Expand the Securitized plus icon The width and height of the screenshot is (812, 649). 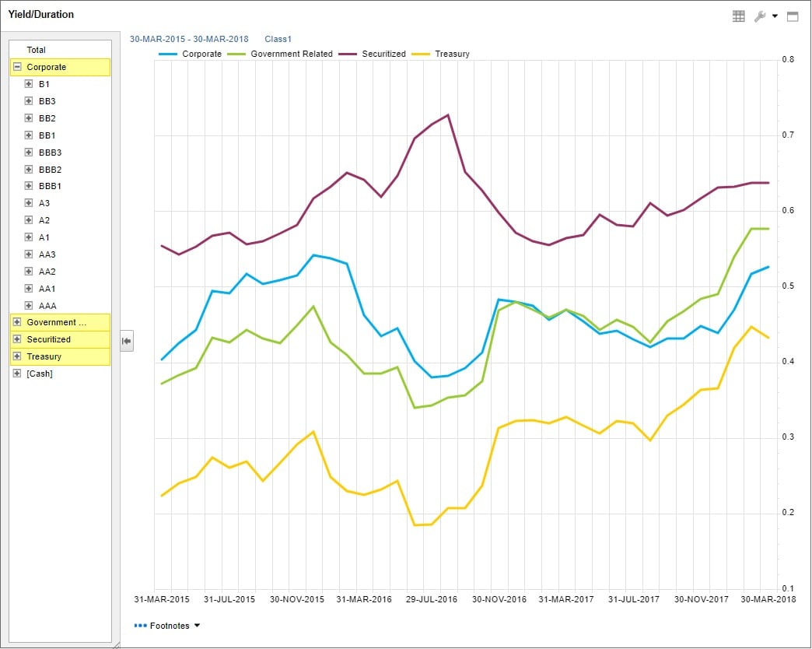coord(17,340)
